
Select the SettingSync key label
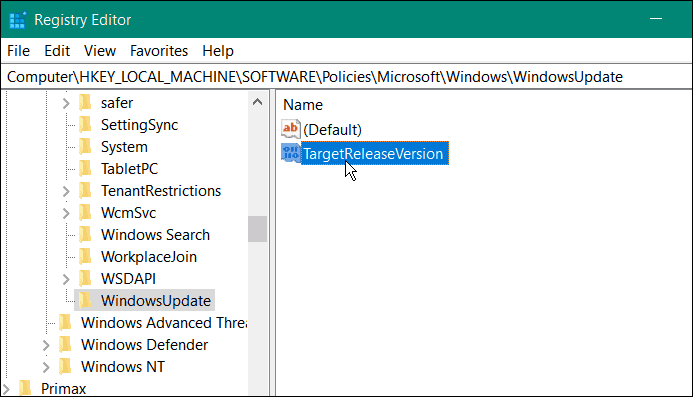[139, 125]
